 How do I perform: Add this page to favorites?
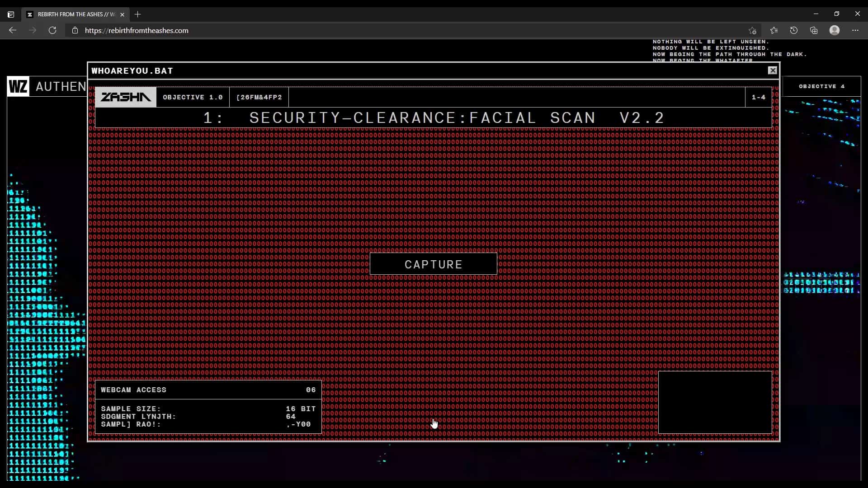point(752,30)
